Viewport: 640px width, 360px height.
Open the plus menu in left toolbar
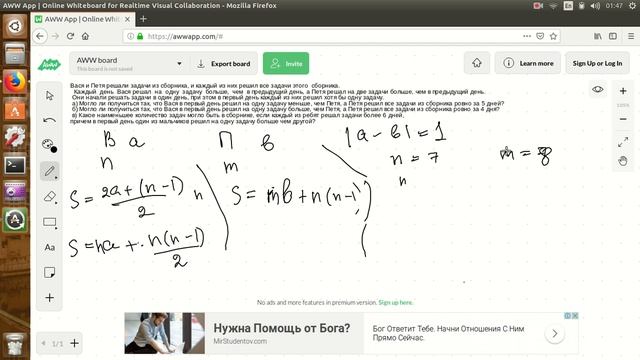(49, 298)
